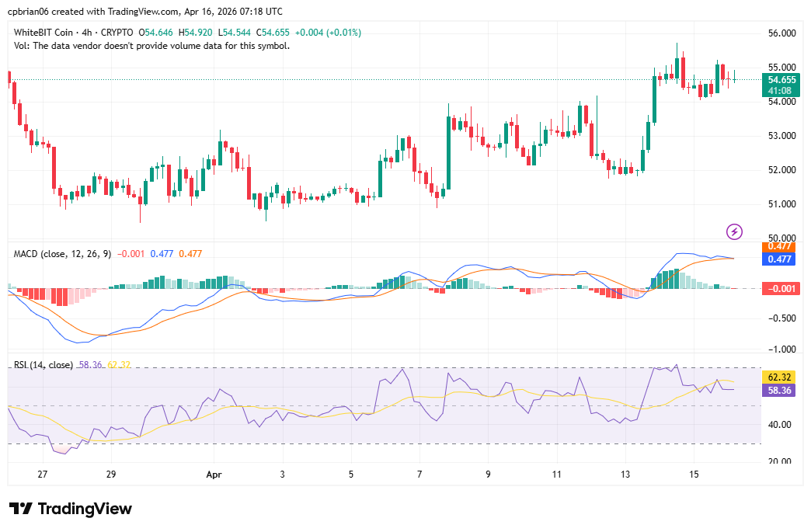811x532 pixels.
Task: Open the WhiteBIT Coin symbol title
Action: (45, 33)
